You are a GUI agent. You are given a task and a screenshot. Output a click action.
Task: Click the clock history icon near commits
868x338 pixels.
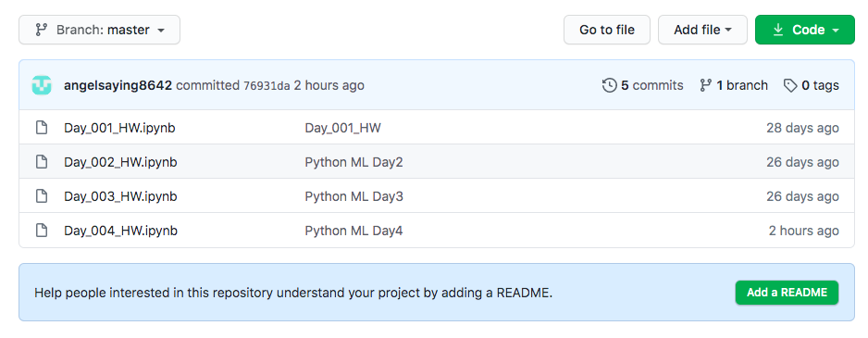coord(610,85)
